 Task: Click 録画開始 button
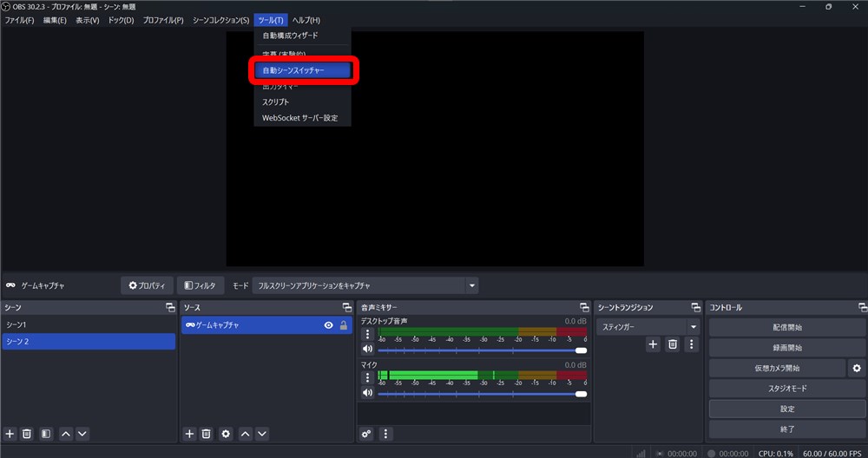pyautogui.click(x=787, y=348)
